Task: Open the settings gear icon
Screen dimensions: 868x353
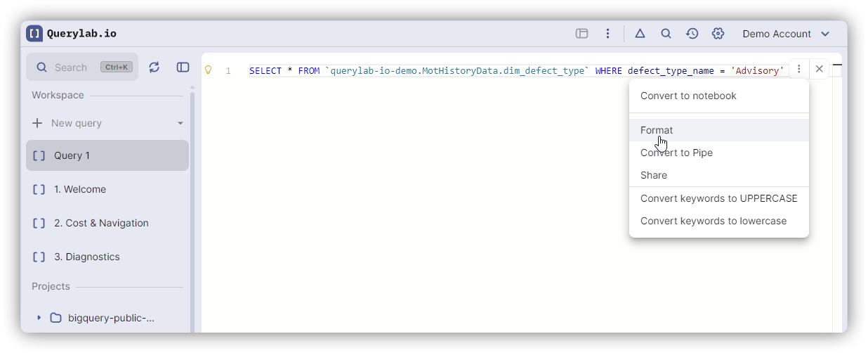Action: (718, 34)
